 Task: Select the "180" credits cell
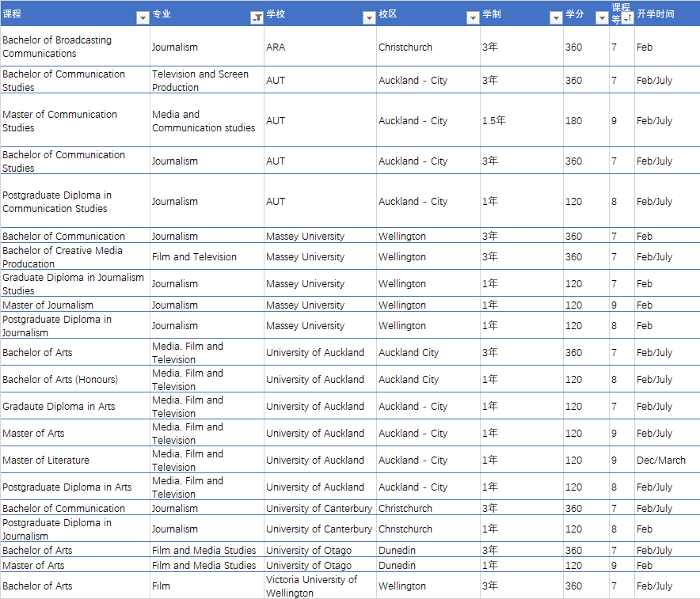586,120
